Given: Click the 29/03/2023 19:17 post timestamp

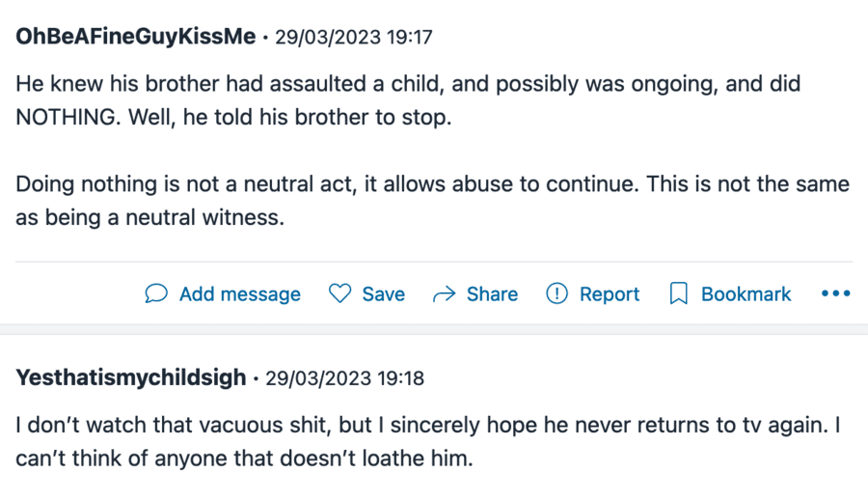Looking at the screenshot, I should click(354, 38).
